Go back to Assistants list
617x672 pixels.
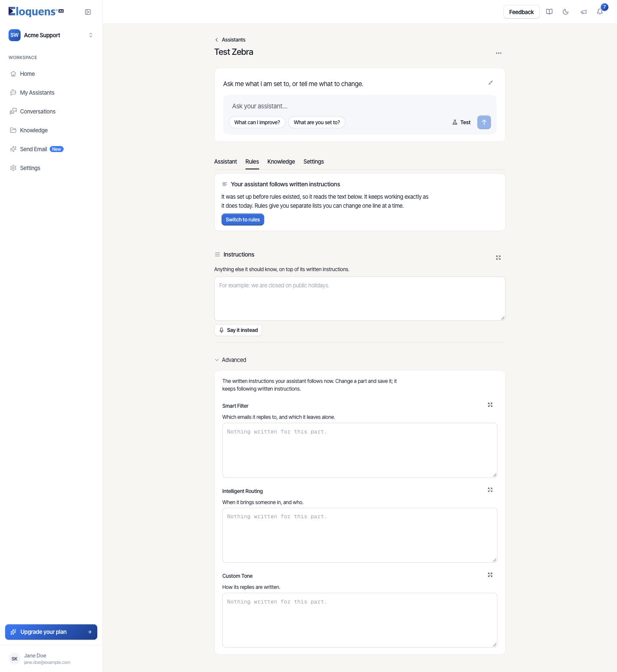230,40
